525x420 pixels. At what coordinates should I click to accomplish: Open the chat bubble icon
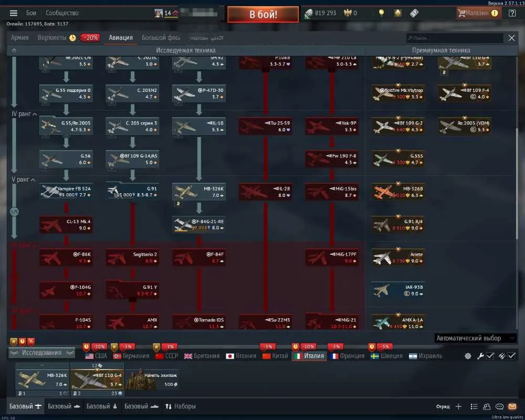click(499, 406)
